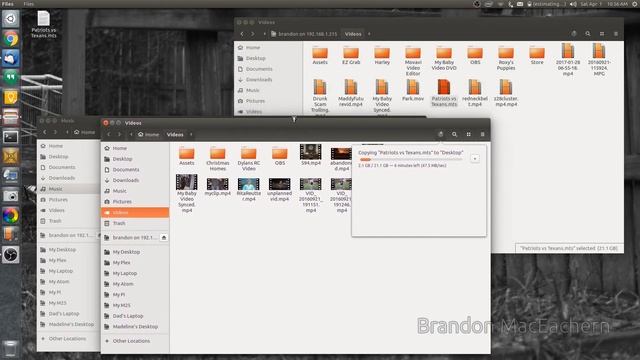Select the 594.mp4 video thumbnail
Image resolution: width=640 pixels, height=360 pixels.
pyautogui.click(x=311, y=155)
